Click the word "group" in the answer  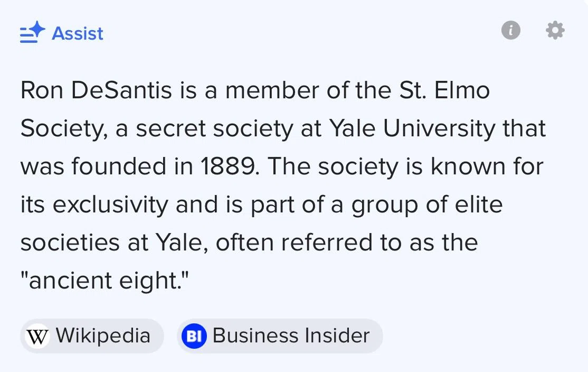(x=385, y=206)
